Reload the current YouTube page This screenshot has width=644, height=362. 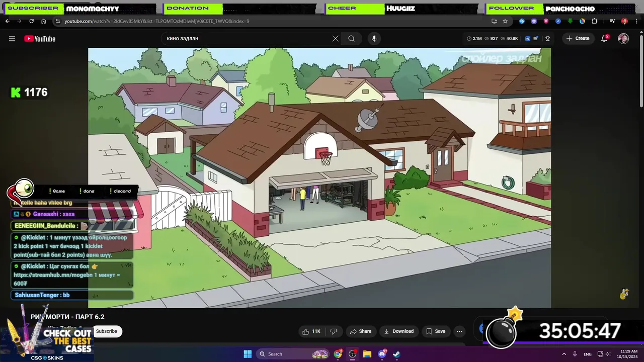[31, 21]
